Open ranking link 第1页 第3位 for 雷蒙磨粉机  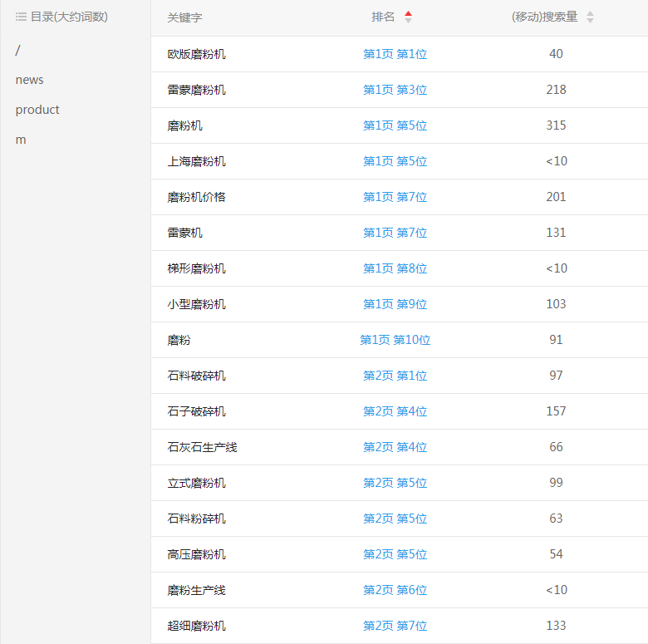[395, 90]
